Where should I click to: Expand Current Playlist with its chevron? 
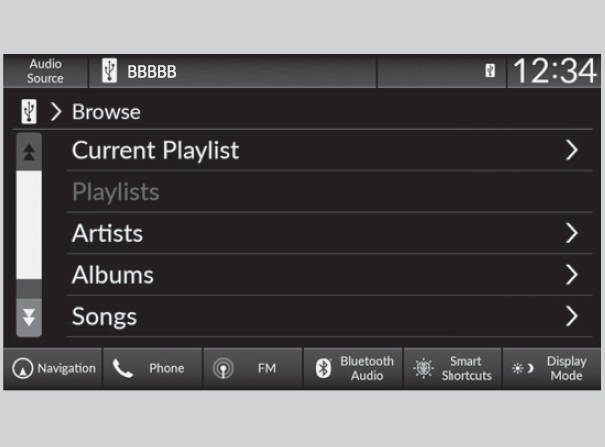pos(571,151)
